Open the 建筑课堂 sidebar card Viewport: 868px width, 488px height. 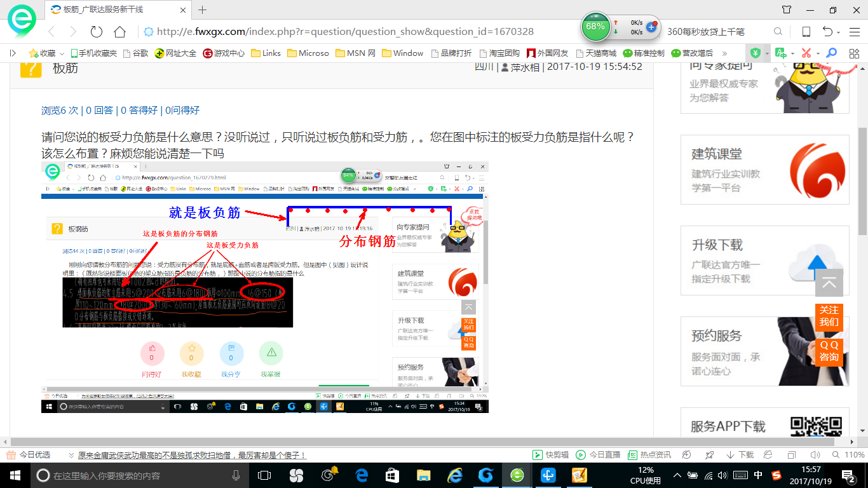(x=765, y=169)
